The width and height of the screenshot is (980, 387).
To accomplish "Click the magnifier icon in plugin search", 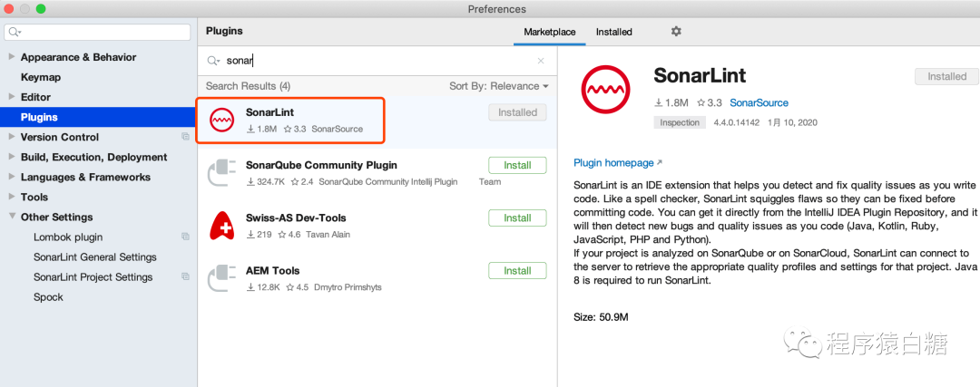I will (213, 61).
